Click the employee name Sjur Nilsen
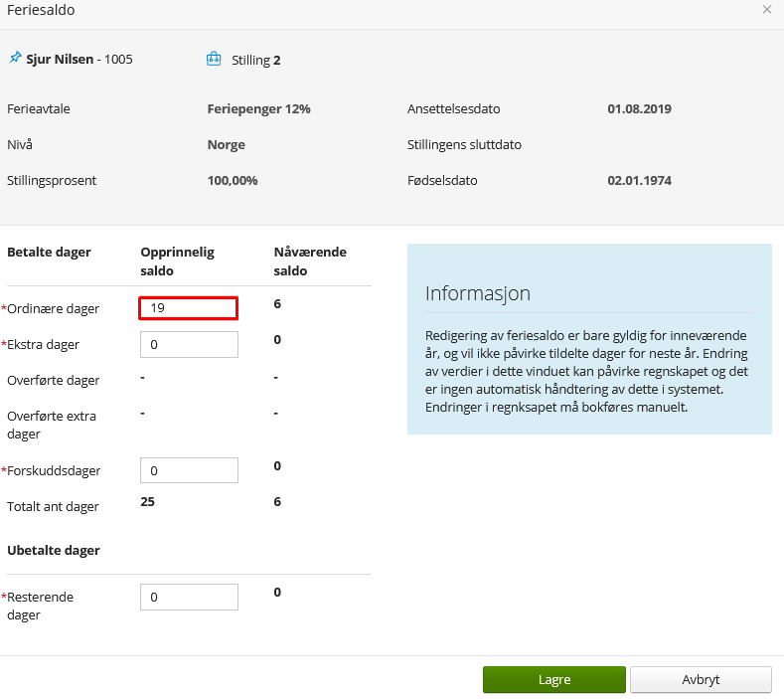This screenshot has width=784, height=699. click(x=60, y=60)
